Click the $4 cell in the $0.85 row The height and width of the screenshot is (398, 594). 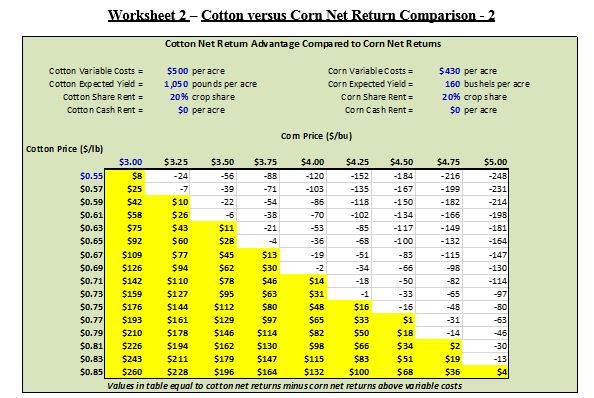(486, 372)
